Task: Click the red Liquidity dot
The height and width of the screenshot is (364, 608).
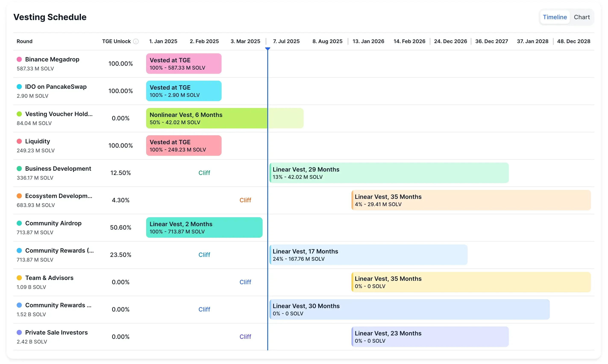Action: 19,141
